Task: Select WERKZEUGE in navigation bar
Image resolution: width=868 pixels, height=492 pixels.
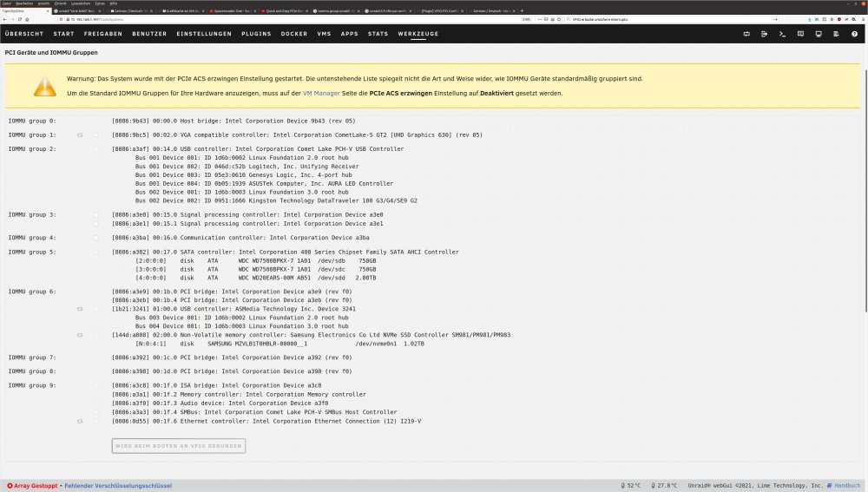Action: point(418,34)
